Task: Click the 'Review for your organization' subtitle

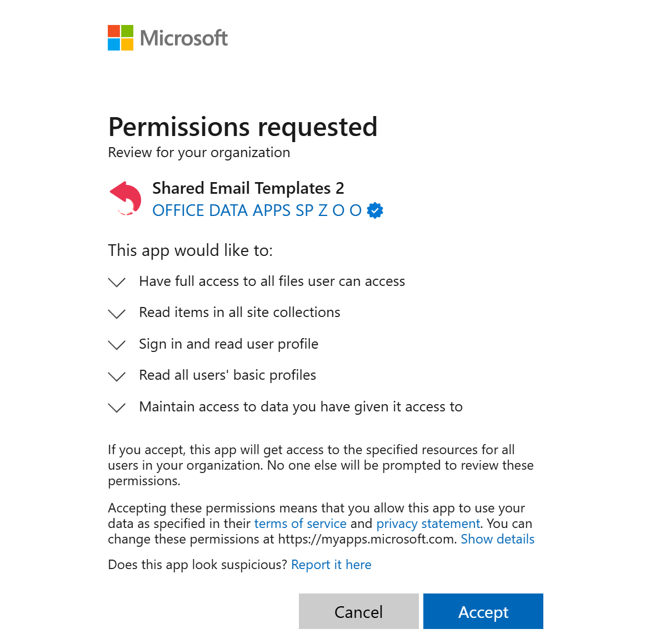Action: pyautogui.click(x=199, y=152)
